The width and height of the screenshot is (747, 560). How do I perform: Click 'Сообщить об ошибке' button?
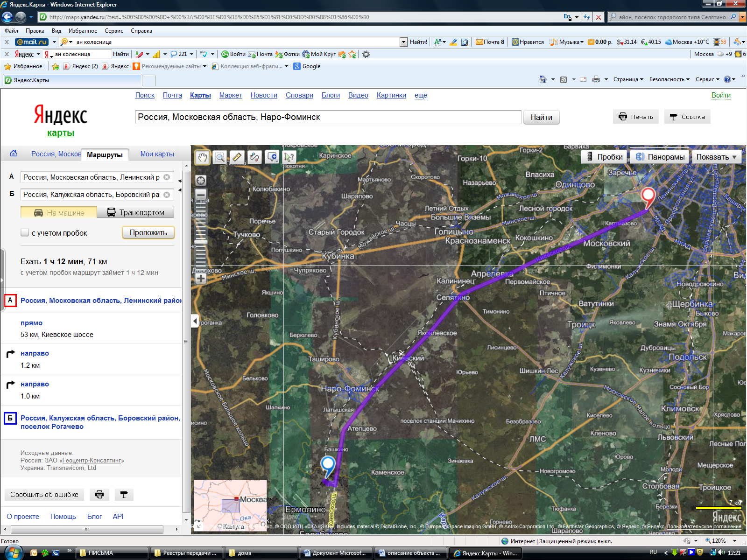click(44, 495)
